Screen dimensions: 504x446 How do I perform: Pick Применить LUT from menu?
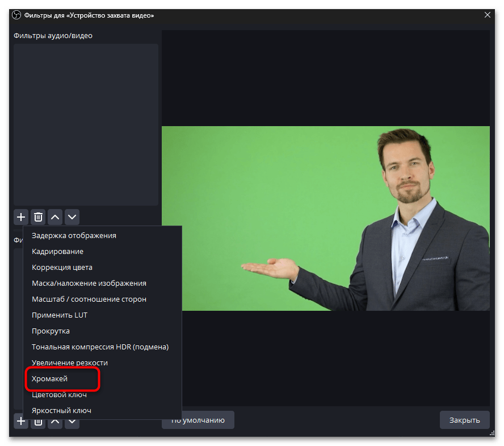coord(60,315)
